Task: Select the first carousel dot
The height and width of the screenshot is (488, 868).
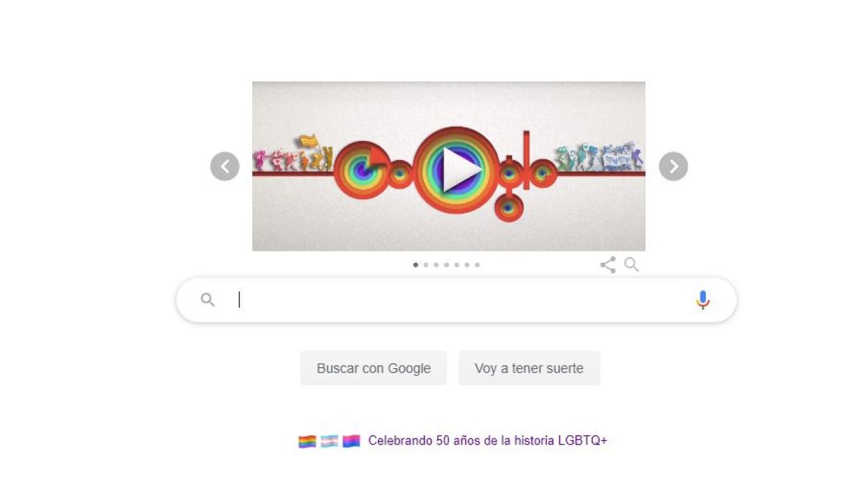Action: (416, 265)
